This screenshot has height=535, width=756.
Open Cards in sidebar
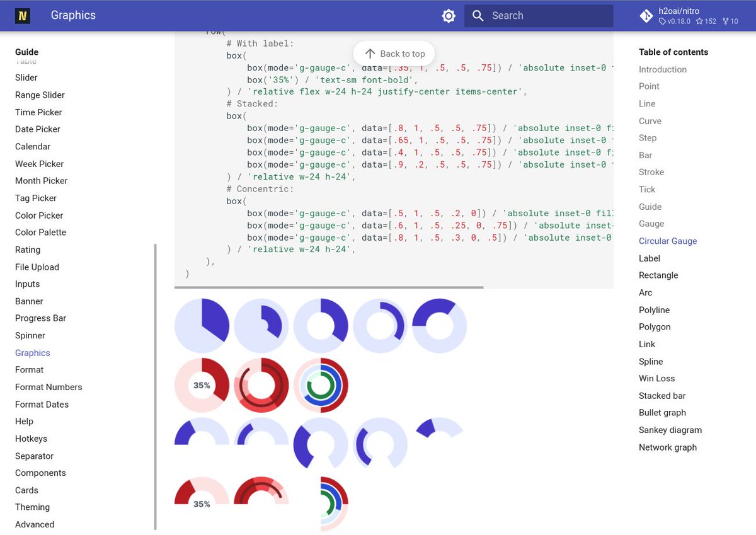point(26,490)
